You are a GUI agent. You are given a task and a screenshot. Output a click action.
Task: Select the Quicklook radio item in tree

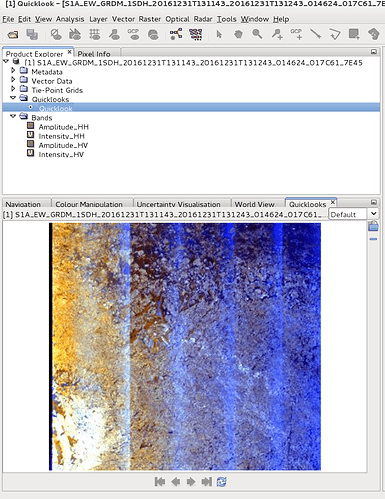pyautogui.click(x=55, y=108)
